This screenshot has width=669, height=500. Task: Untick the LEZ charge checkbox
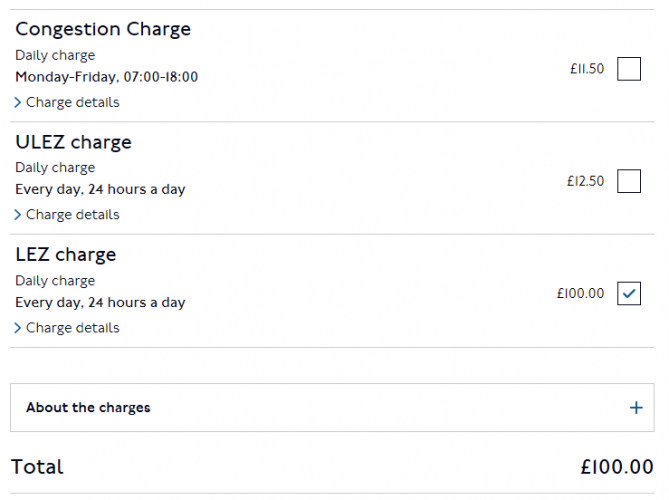(629, 294)
